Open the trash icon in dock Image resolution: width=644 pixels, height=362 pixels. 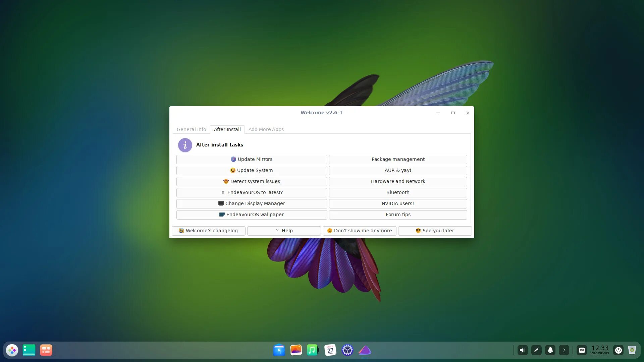[632, 350]
